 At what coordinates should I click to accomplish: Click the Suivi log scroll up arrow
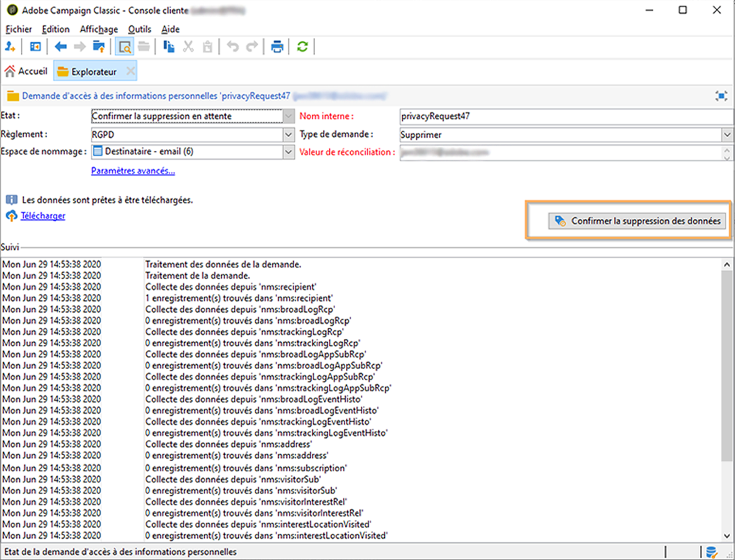tap(727, 265)
